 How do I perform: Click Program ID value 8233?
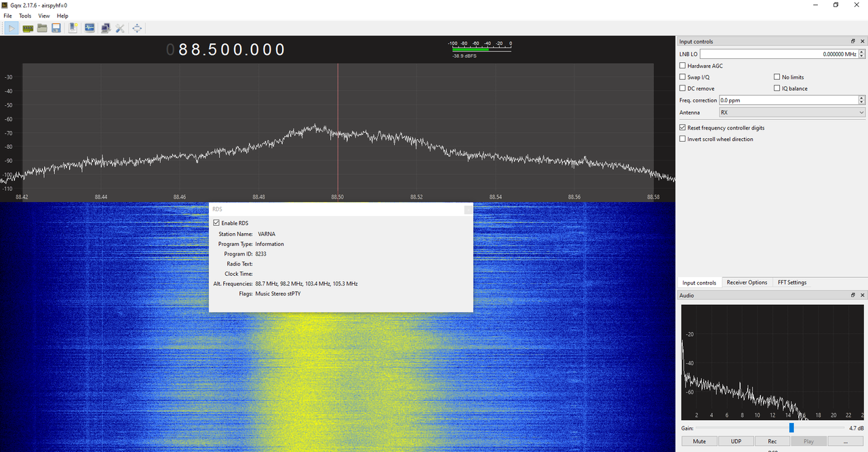click(x=261, y=254)
